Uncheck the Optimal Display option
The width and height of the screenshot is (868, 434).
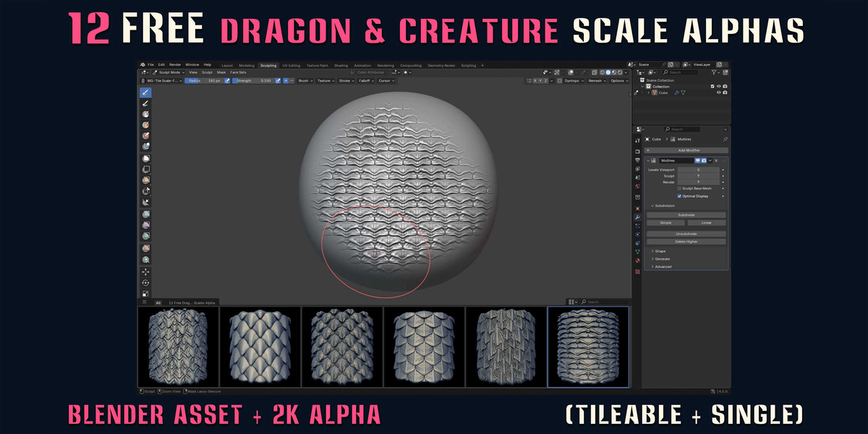679,196
